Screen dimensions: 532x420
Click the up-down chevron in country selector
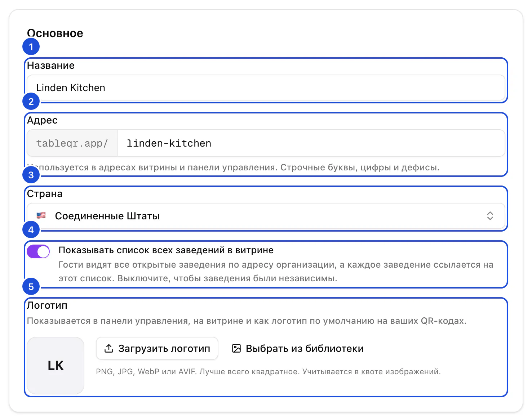click(x=490, y=216)
